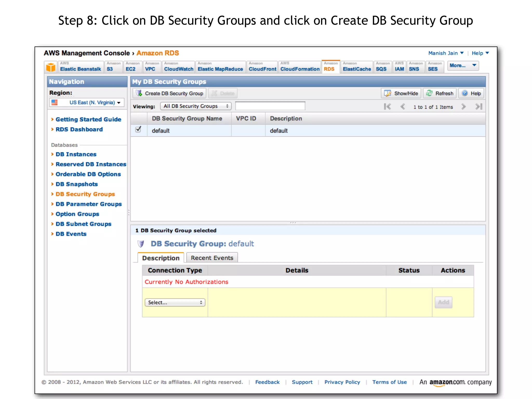Click the disabled Add button
This screenshot has width=532, height=399.
443,302
